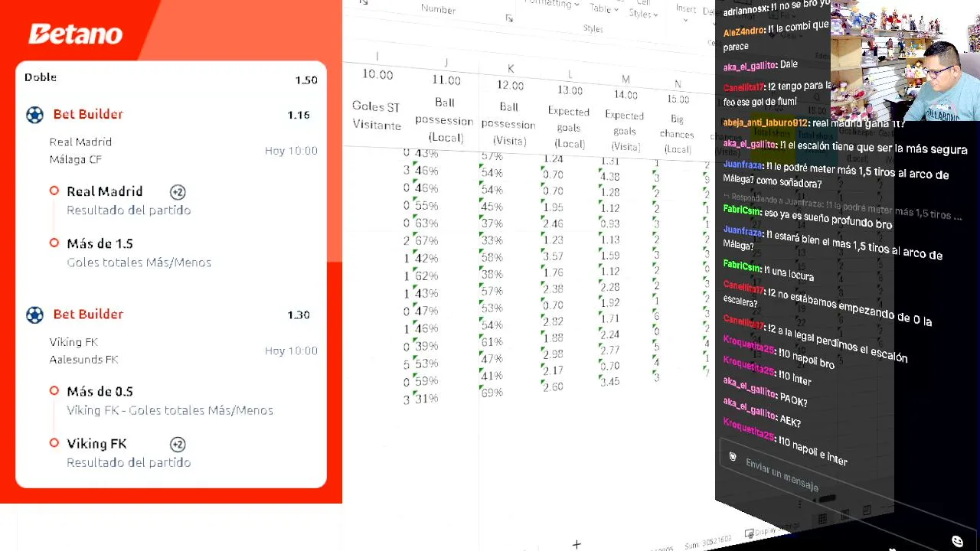Click the chat icon beside Enviar un mensaje
The image size is (980, 551).
[x=733, y=457]
